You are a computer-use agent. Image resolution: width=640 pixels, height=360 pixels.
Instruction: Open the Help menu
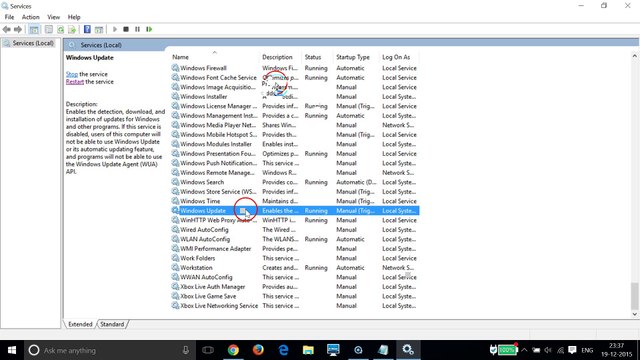point(74,17)
